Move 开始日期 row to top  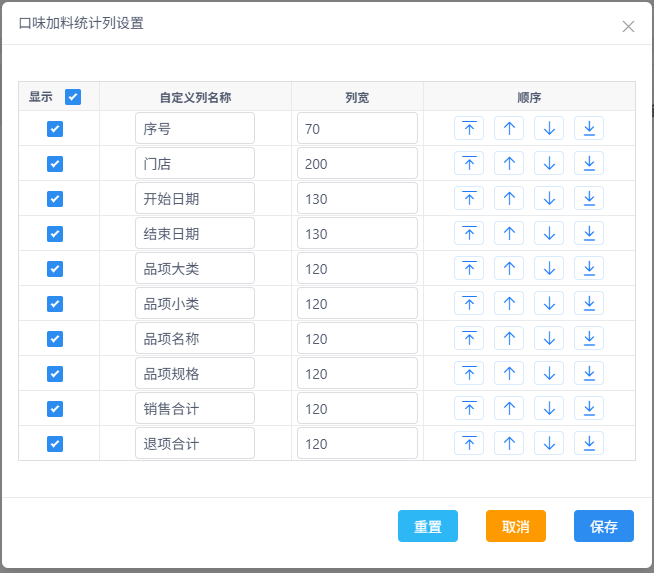coord(469,198)
